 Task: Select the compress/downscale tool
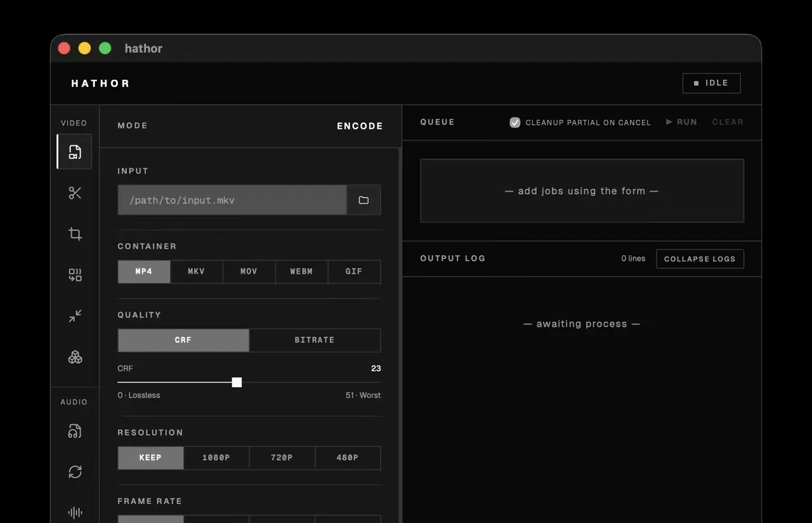tap(74, 315)
